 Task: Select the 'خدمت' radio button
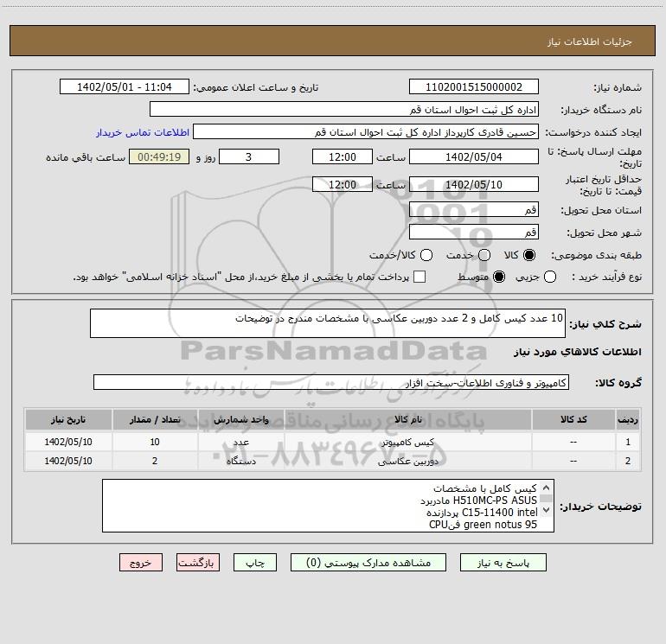[484, 255]
